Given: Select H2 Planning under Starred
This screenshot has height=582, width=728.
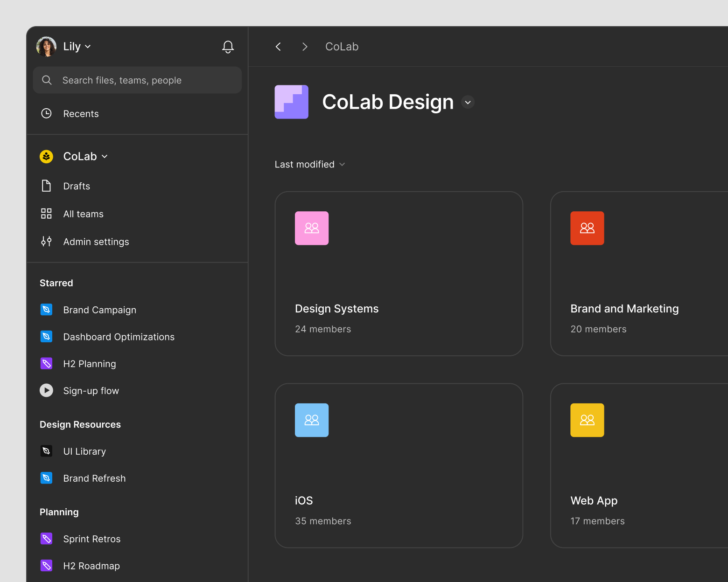Looking at the screenshot, I should pyautogui.click(x=90, y=364).
